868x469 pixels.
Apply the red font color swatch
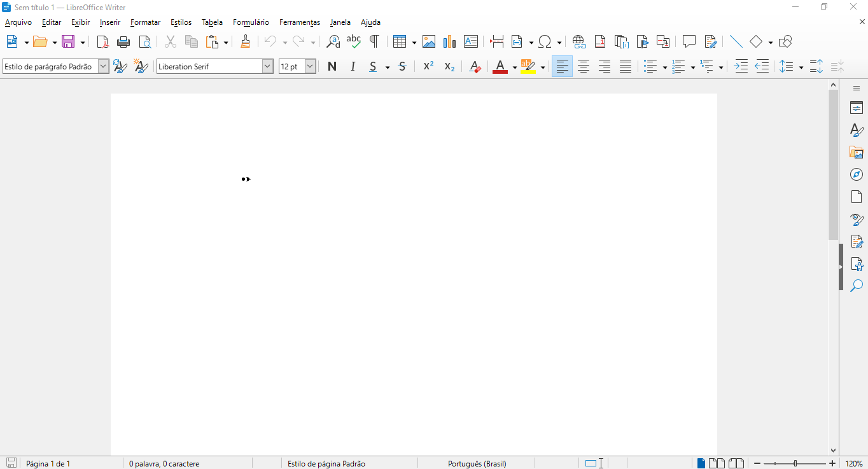500,66
